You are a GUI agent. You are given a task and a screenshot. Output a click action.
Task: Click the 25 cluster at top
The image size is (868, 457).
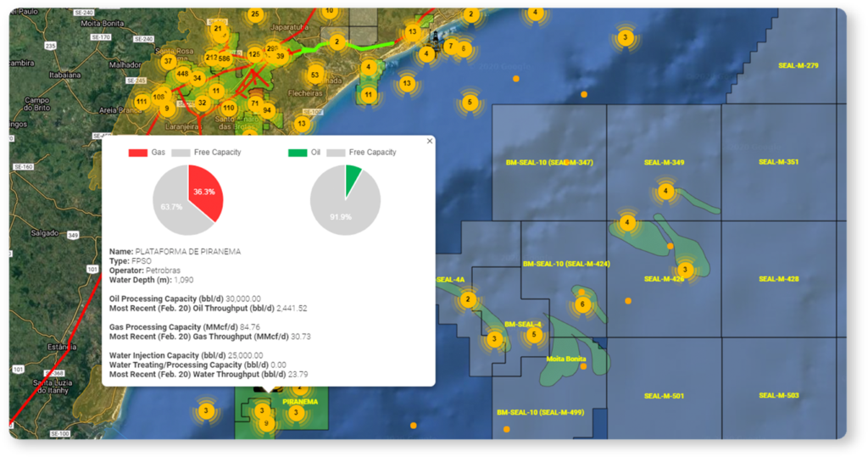click(254, 14)
